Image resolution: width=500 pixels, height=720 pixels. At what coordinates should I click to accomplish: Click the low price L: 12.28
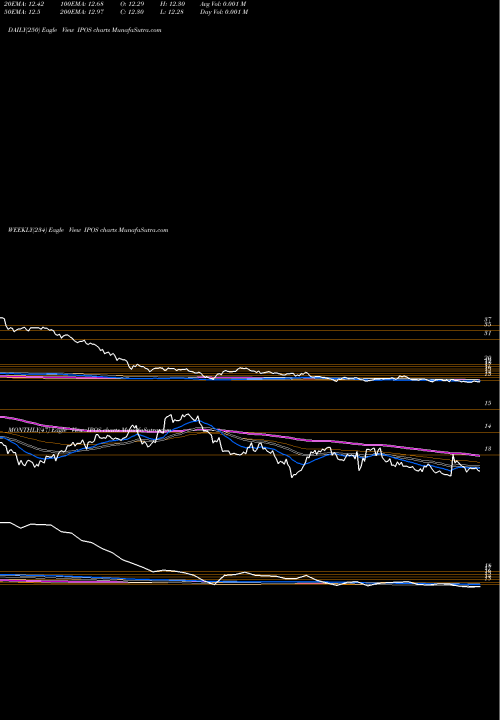tap(172, 12)
